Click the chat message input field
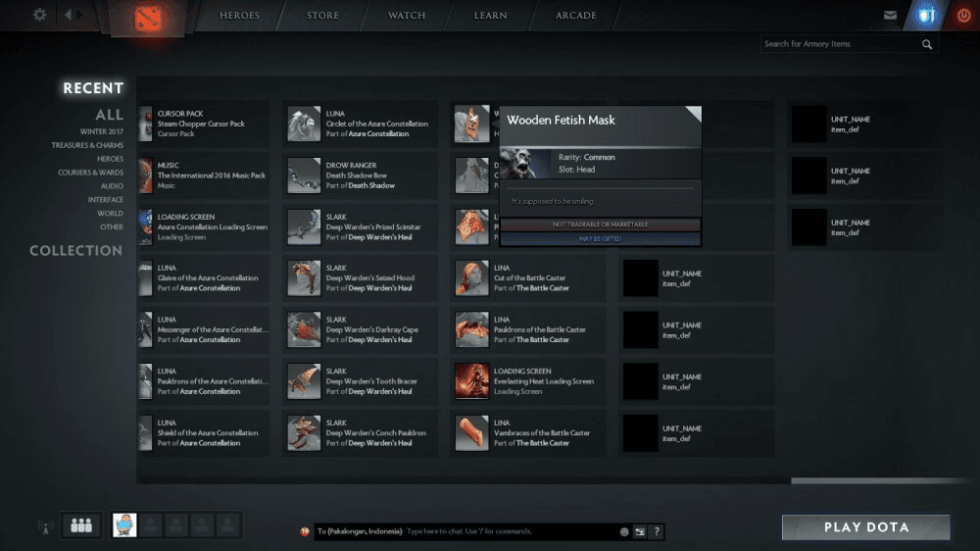This screenshot has height=551, width=980. coord(510,531)
